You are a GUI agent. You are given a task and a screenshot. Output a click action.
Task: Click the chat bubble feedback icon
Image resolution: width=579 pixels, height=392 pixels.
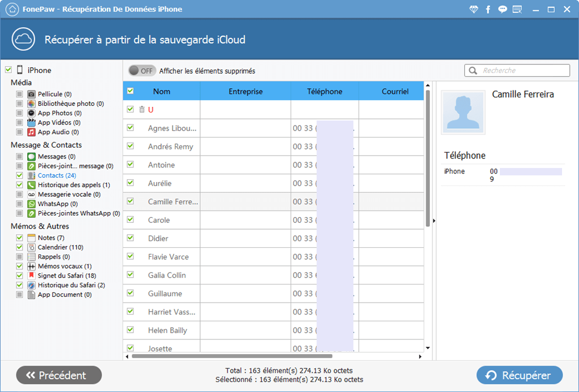click(503, 10)
